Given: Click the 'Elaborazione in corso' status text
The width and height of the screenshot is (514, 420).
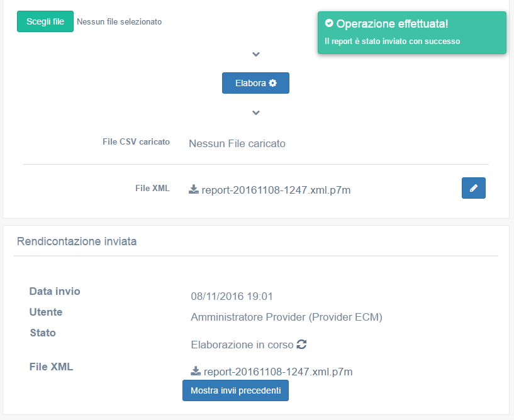Looking at the screenshot, I should [x=242, y=345].
